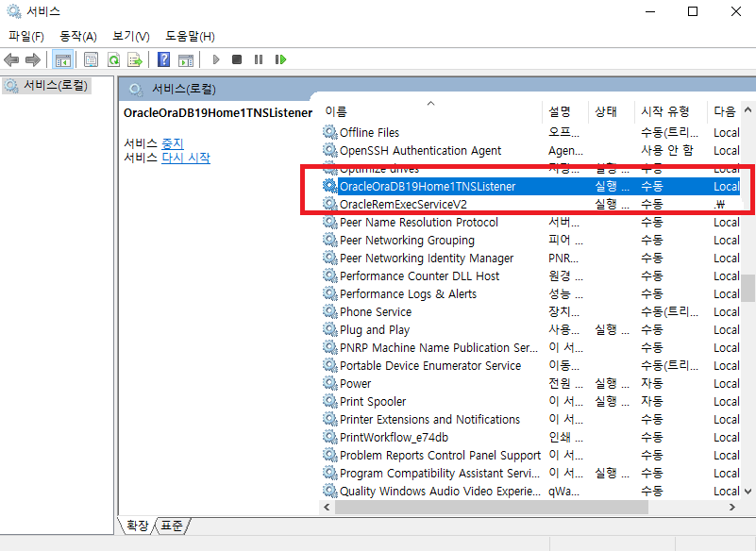756x551 pixels.
Task: Click the Export List toolbar icon
Action: [x=135, y=59]
